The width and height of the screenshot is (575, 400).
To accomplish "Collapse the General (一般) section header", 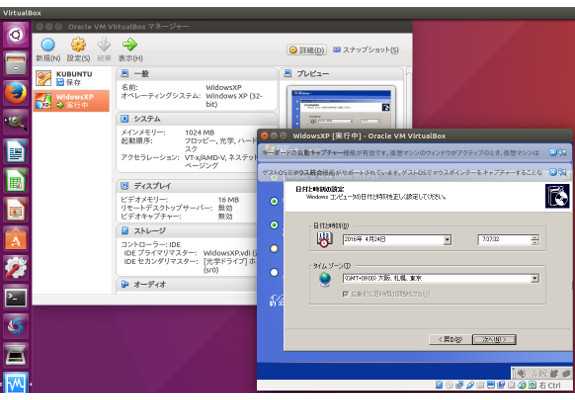I will coord(197,74).
